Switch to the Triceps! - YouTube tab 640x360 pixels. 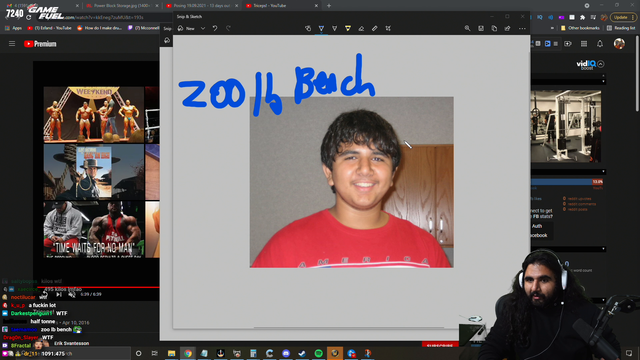281,6
